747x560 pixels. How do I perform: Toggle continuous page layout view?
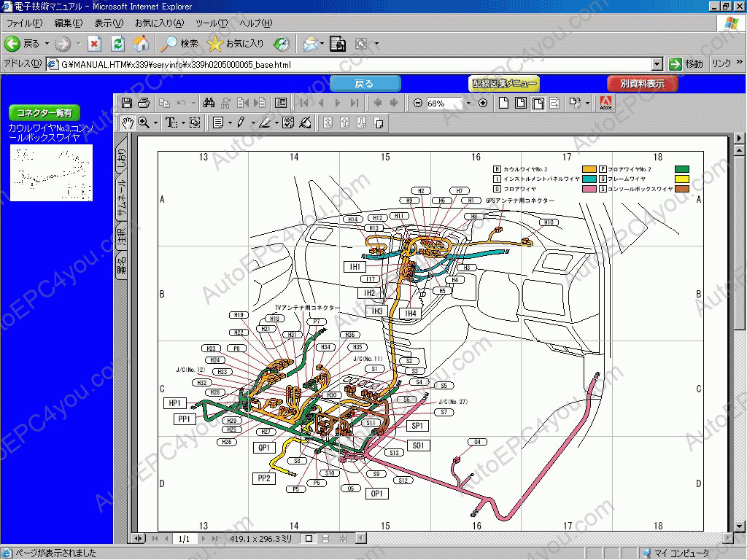tap(519, 102)
